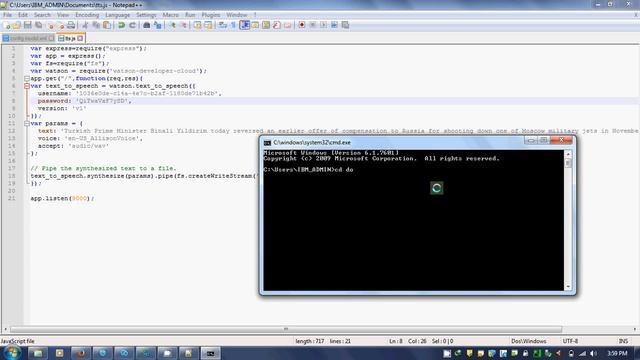Open Firefox from the taskbar
640x360 pixels.
81,353
